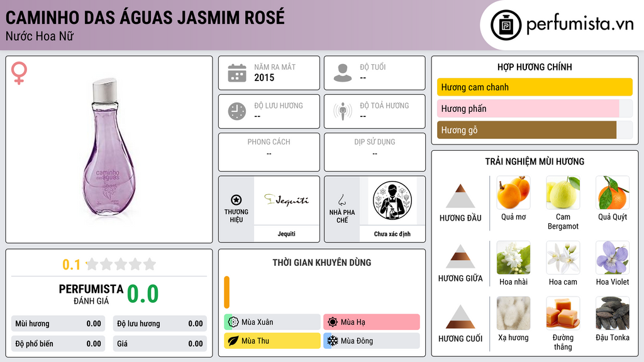The image size is (644, 362).
Task: Click the Độ lưu hương 0.00 score field
Action: pos(160,324)
